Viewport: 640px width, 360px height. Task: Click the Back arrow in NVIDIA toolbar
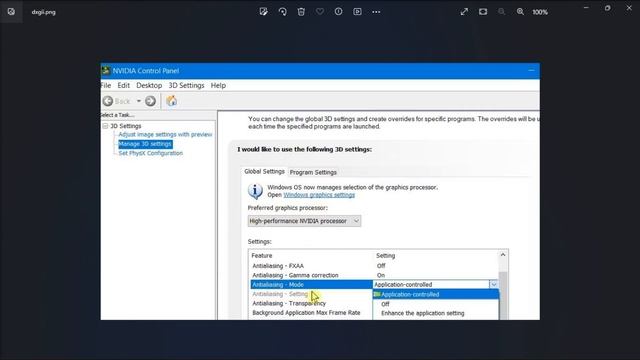108,101
